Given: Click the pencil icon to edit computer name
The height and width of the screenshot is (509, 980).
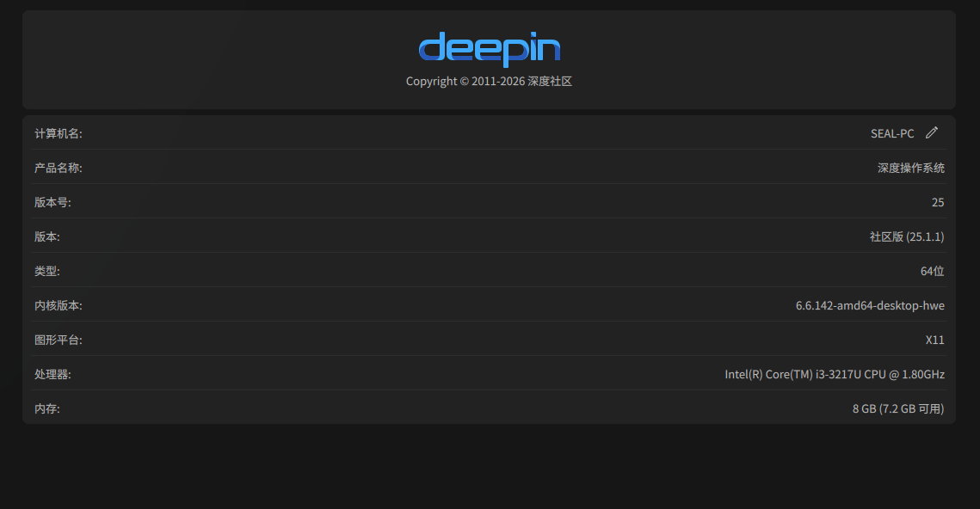Looking at the screenshot, I should [931, 132].
